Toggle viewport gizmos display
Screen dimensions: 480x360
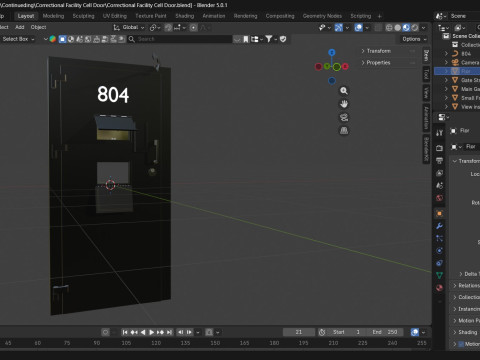338,28
